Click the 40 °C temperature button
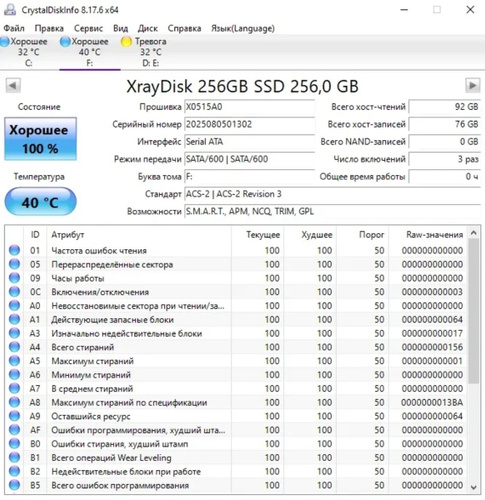Image resolution: width=485 pixels, height=500 pixels. 40,202
